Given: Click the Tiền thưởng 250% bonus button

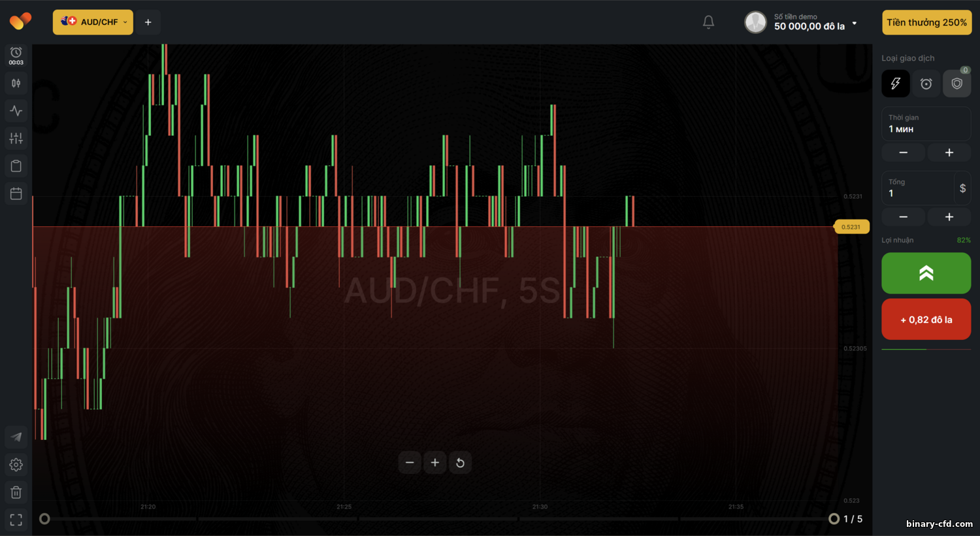Looking at the screenshot, I should 926,22.
